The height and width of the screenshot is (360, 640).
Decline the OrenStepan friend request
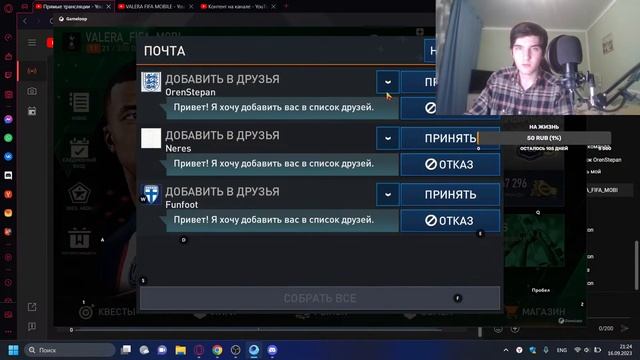click(418, 108)
